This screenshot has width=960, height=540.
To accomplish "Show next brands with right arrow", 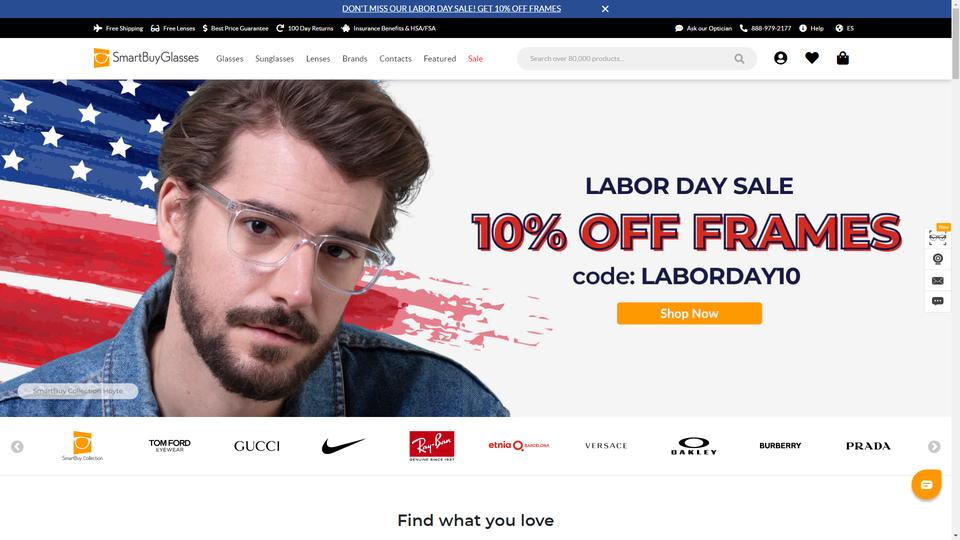I will 934,446.
